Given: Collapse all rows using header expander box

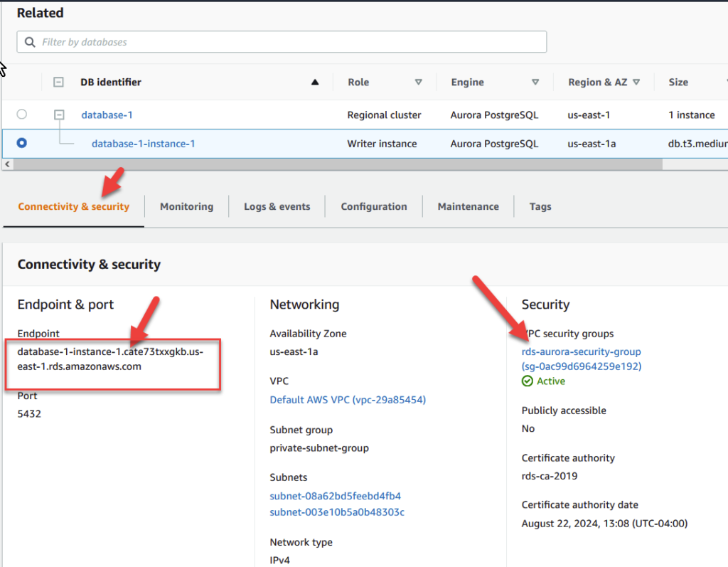Looking at the screenshot, I should pos(59,83).
